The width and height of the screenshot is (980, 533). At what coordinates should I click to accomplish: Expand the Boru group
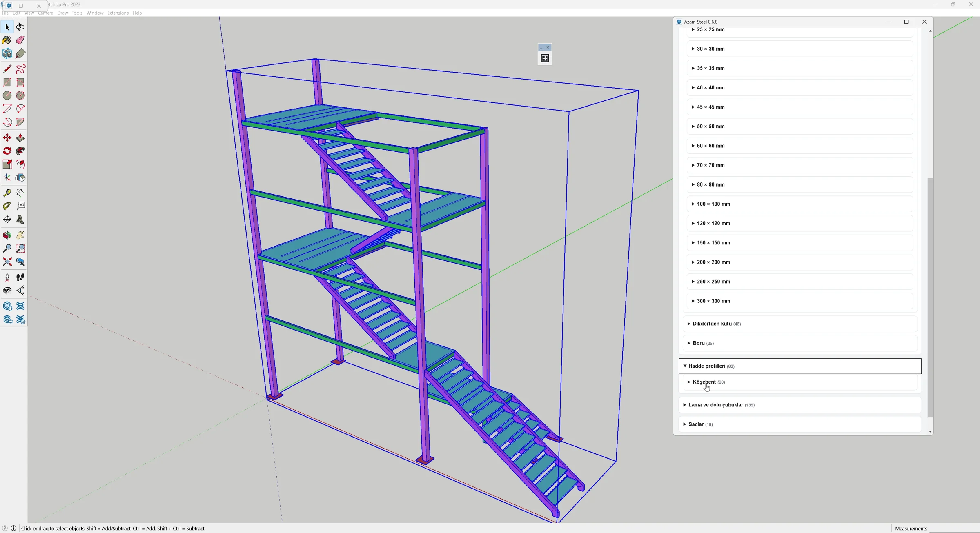click(x=800, y=343)
